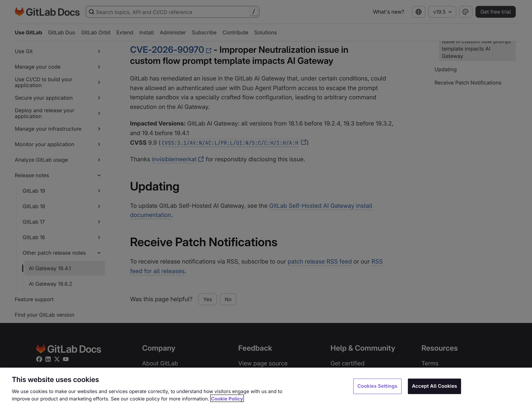
Task: Open the GitLab X social icon
Action: coord(57,359)
